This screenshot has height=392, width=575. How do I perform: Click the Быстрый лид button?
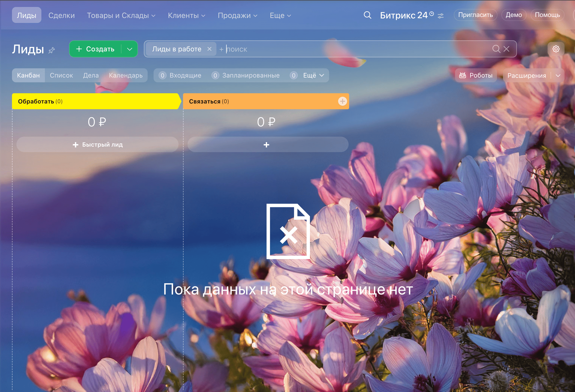pyautogui.click(x=97, y=145)
